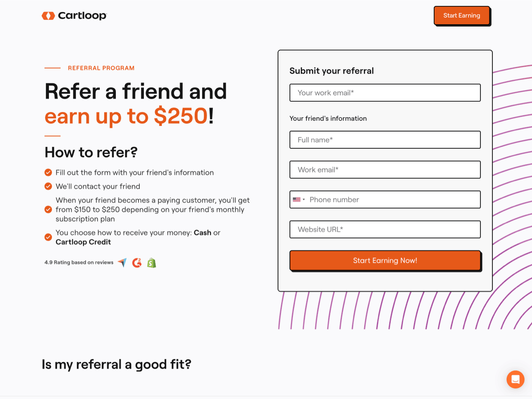Click the 'Your work email' input field
The width and height of the screenshot is (532, 399).
pyautogui.click(x=385, y=93)
